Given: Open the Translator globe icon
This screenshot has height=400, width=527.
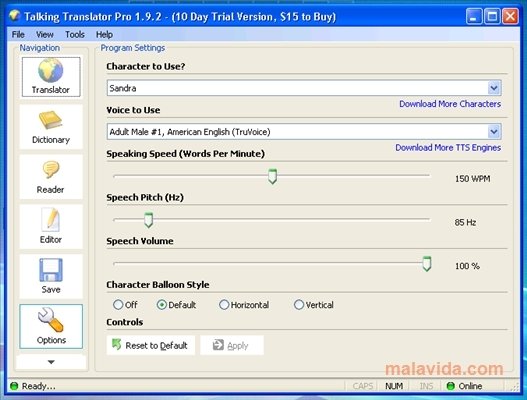Looking at the screenshot, I should pyautogui.click(x=50, y=71).
